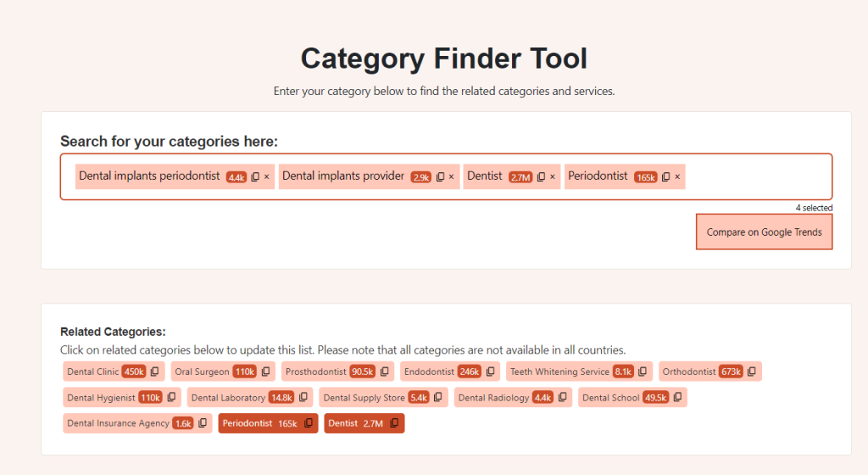Copy the Dental implants provider tag
This screenshot has width=868, height=475.
(x=441, y=177)
